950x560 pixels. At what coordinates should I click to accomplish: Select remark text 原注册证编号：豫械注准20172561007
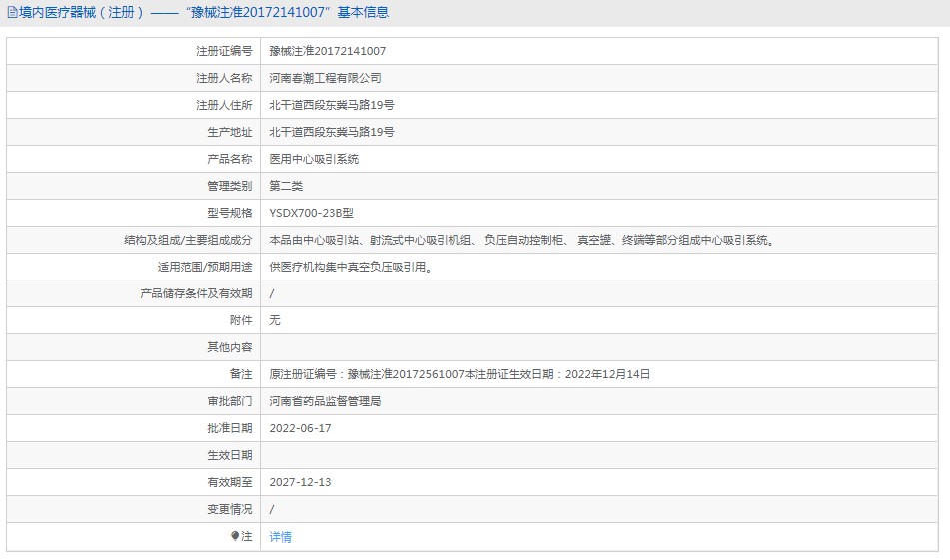click(x=366, y=374)
